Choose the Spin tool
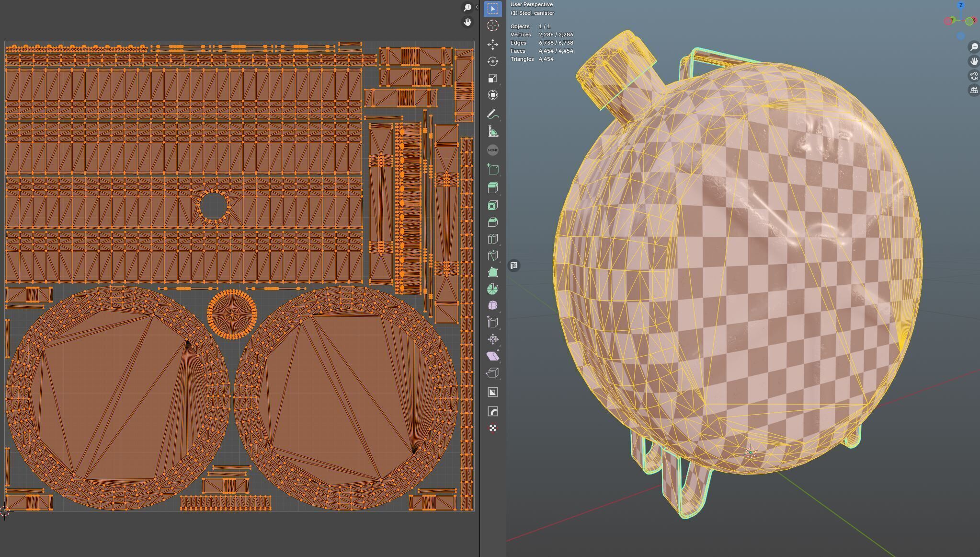 click(x=492, y=289)
